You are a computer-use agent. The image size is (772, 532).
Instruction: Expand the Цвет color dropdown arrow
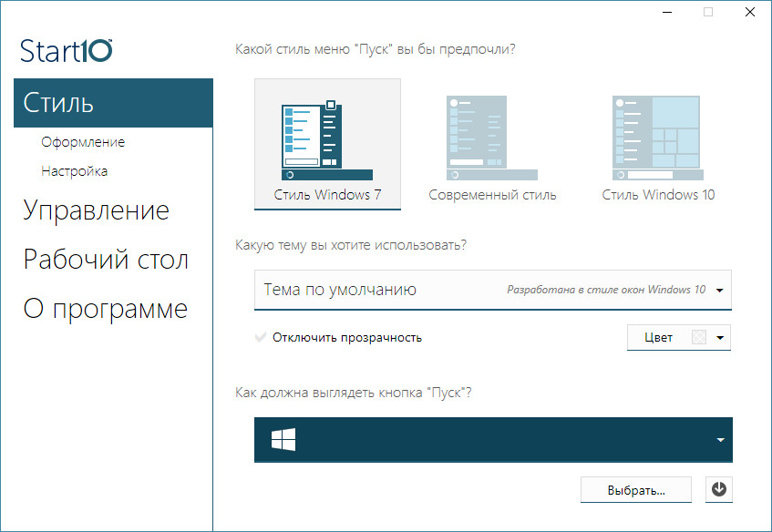719,337
